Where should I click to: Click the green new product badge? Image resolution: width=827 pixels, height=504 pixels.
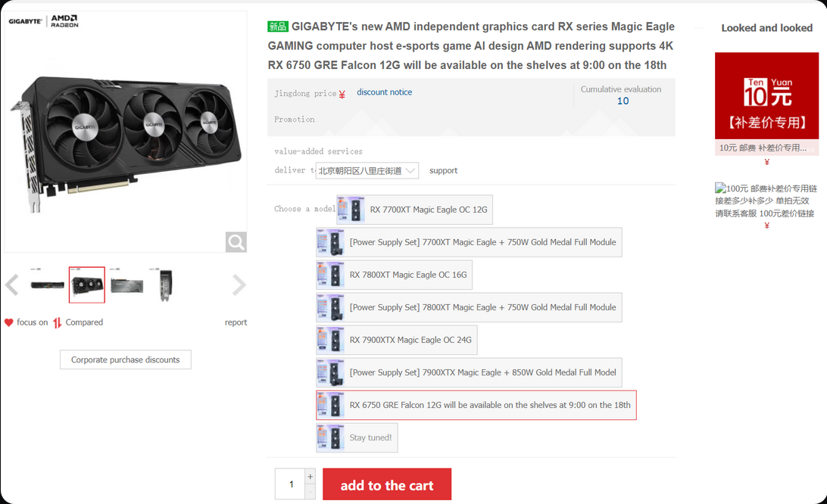click(278, 26)
